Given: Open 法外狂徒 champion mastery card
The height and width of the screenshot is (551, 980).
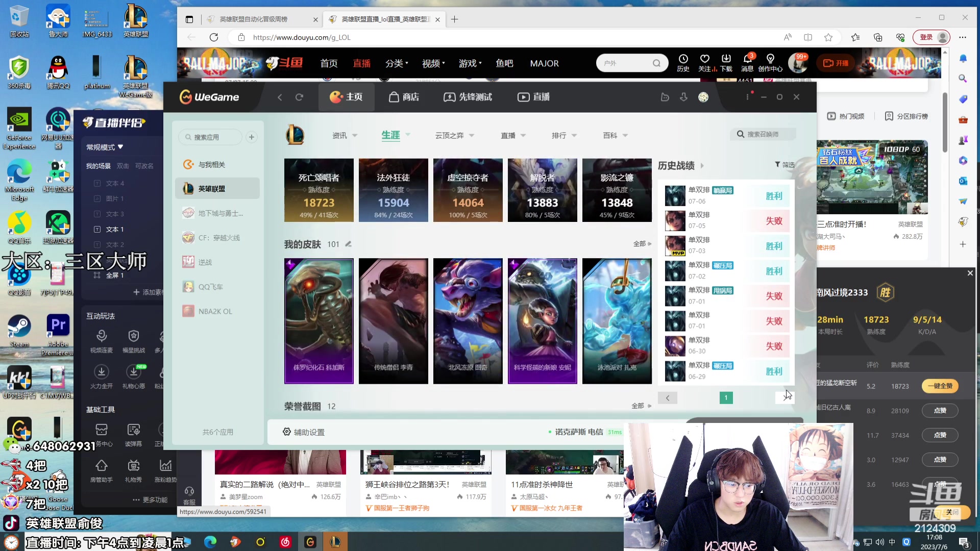Looking at the screenshot, I should [393, 190].
